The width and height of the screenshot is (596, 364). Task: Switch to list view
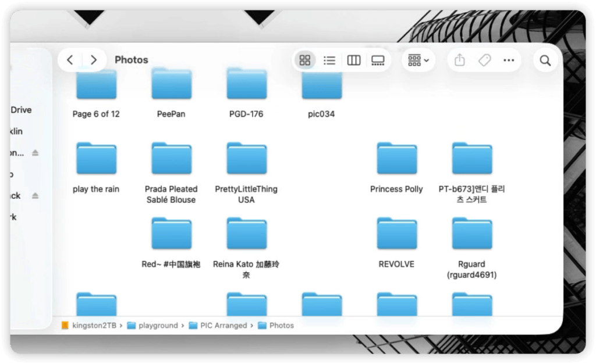coord(329,60)
